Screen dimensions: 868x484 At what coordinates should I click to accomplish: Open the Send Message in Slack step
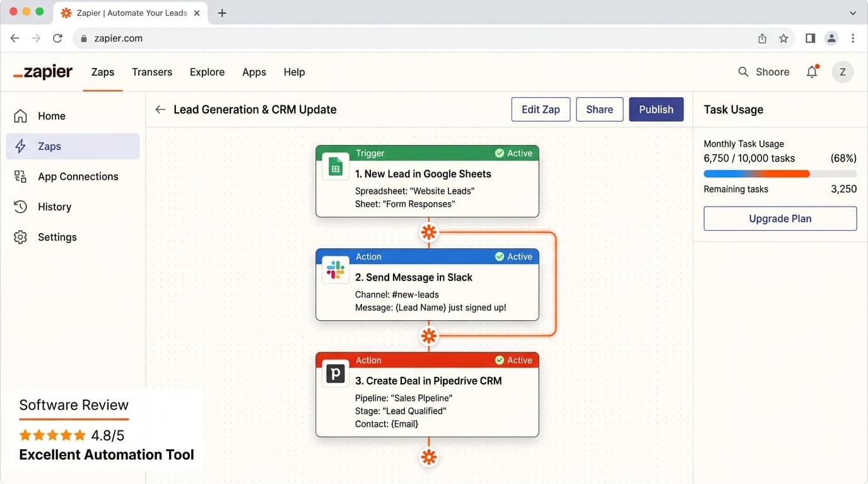pyautogui.click(x=427, y=284)
